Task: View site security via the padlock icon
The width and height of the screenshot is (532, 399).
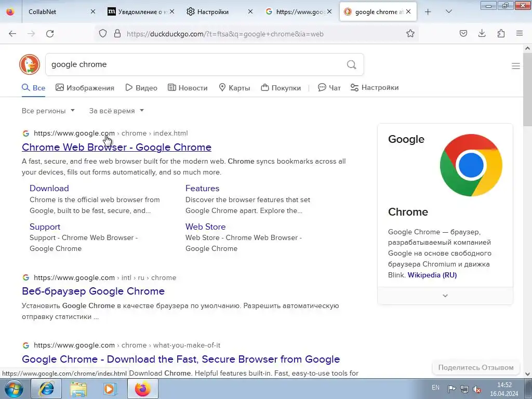Action: pos(117,33)
